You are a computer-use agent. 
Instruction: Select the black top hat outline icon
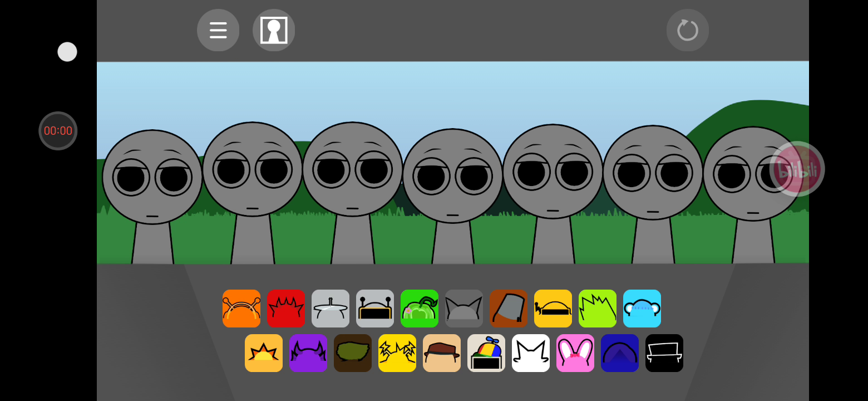[x=664, y=353]
